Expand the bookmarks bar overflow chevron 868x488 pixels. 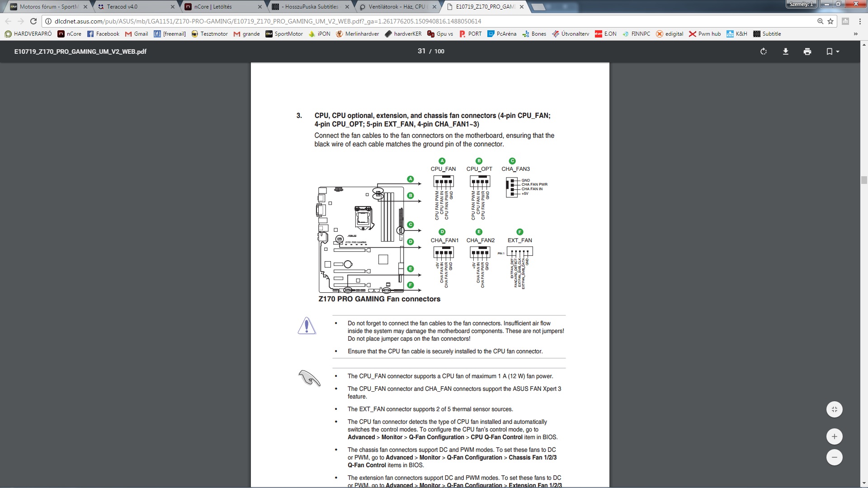pos(855,34)
